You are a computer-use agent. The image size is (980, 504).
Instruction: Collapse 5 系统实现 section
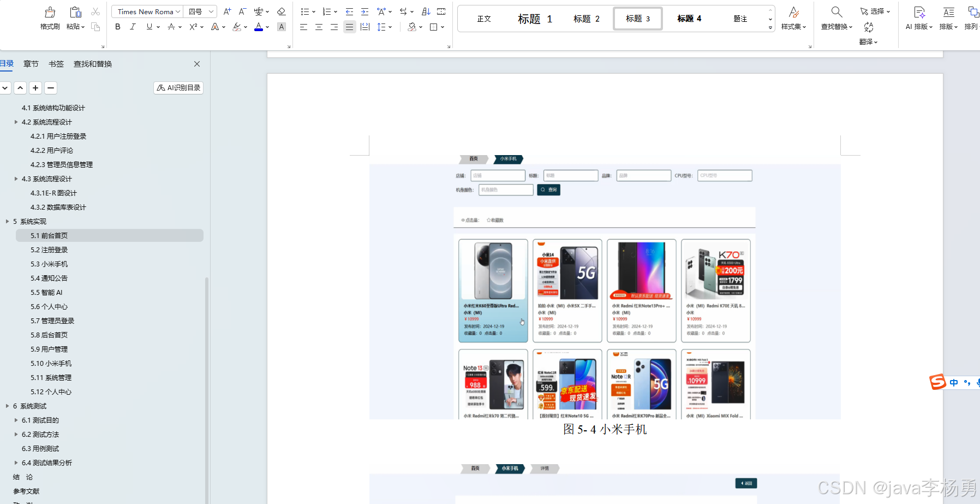[7, 222]
